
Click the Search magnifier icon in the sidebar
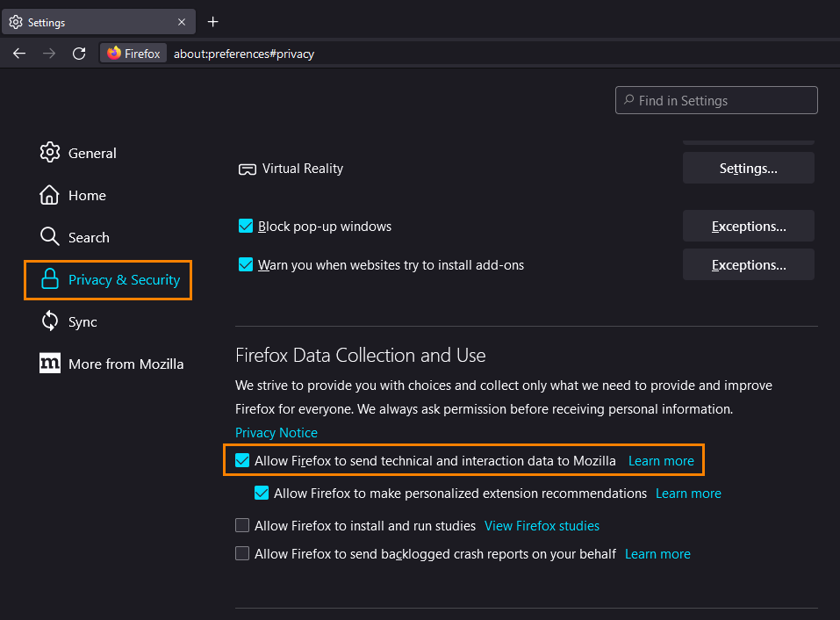(50, 236)
